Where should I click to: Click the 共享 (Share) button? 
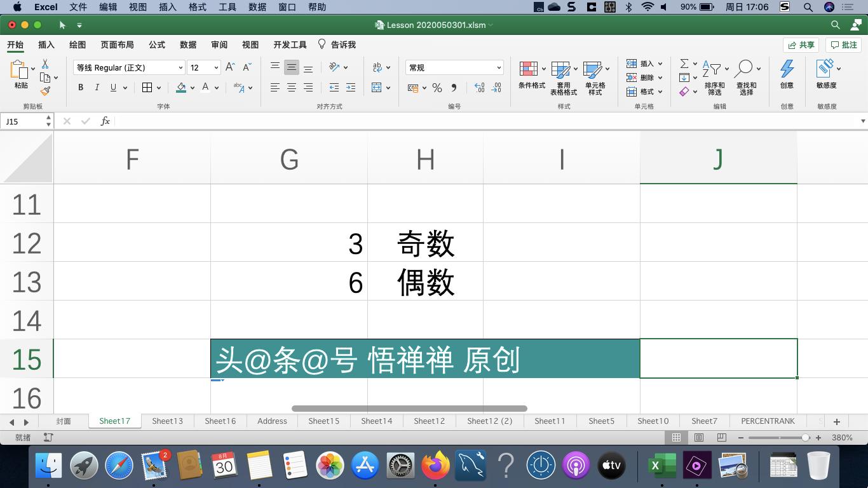[800, 44]
